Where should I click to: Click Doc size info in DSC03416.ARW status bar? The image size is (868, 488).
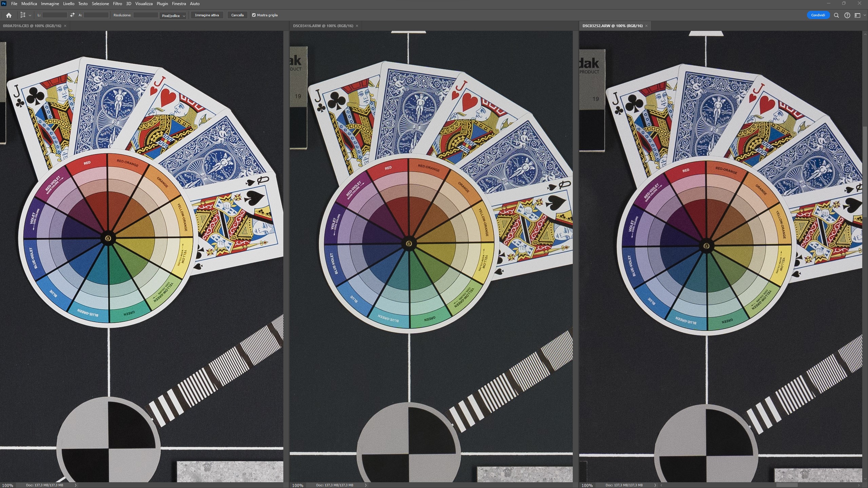(335, 485)
